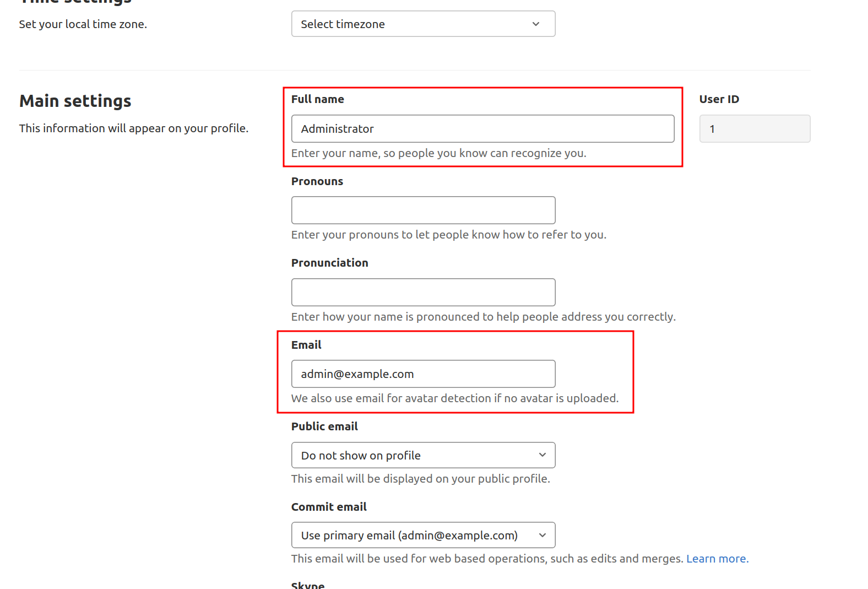The image size is (868, 589).
Task: Click the Main settings heading
Action: pyautogui.click(x=75, y=101)
